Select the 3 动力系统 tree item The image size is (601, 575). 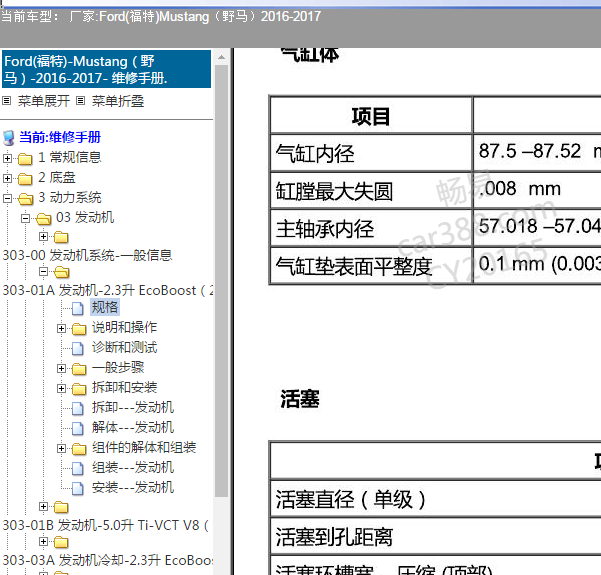[69, 197]
